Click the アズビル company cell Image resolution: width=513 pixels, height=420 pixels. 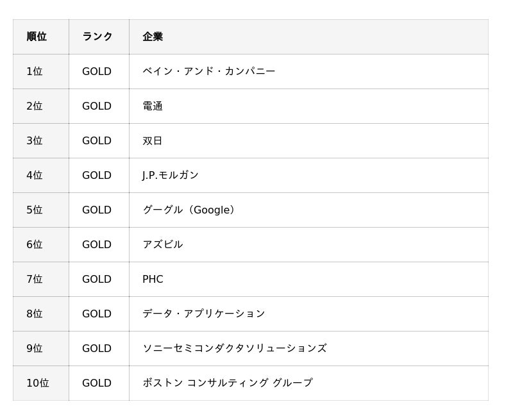163,244
